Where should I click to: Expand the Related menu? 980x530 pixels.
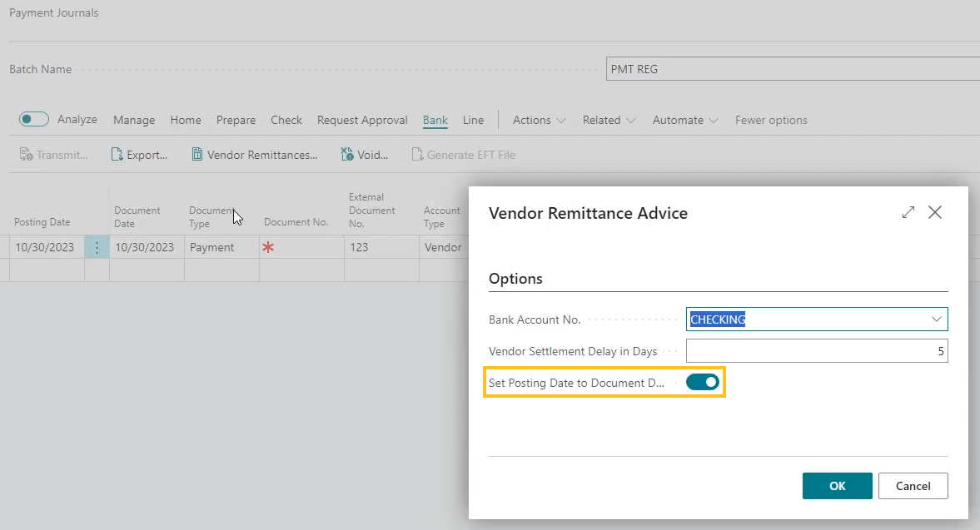coord(607,120)
